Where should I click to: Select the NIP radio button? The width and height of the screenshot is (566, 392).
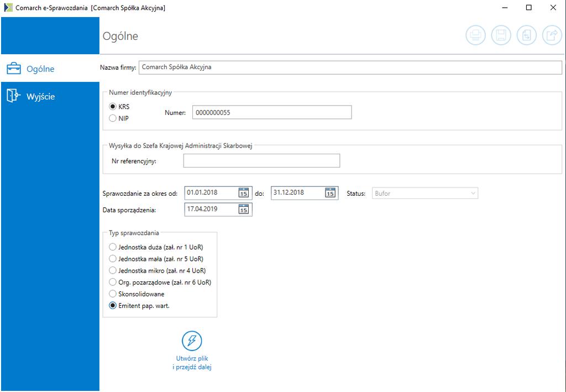click(113, 118)
